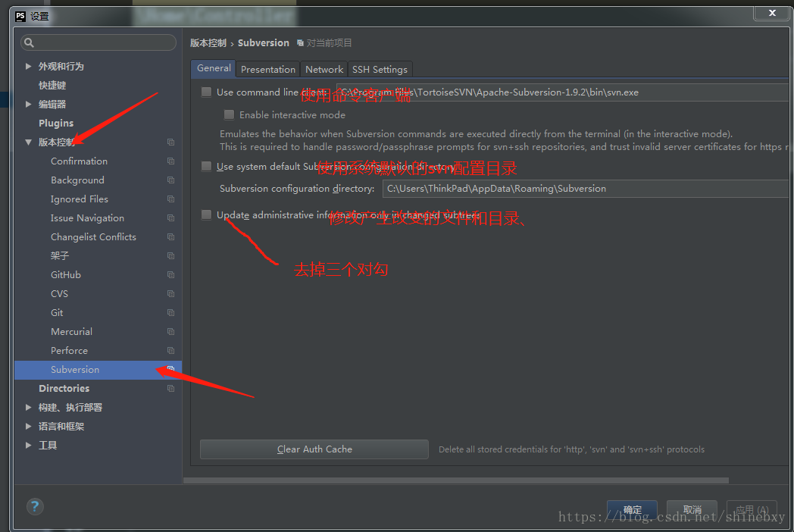
Task: Toggle Update administrative information checkbox
Action: (x=206, y=214)
